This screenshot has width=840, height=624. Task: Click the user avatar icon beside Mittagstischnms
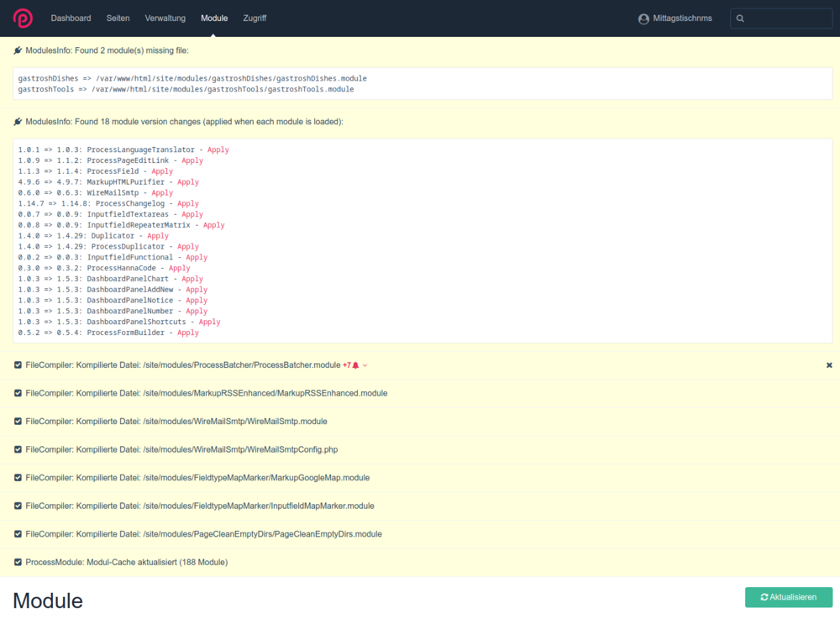click(x=643, y=18)
